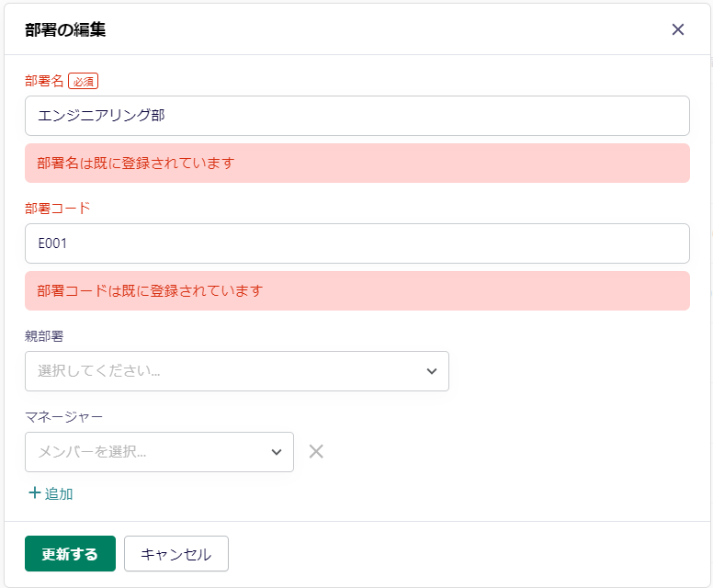Click the 親部署 field label
Image resolution: width=713 pixels, height=588 pixels.
[44, 335]
